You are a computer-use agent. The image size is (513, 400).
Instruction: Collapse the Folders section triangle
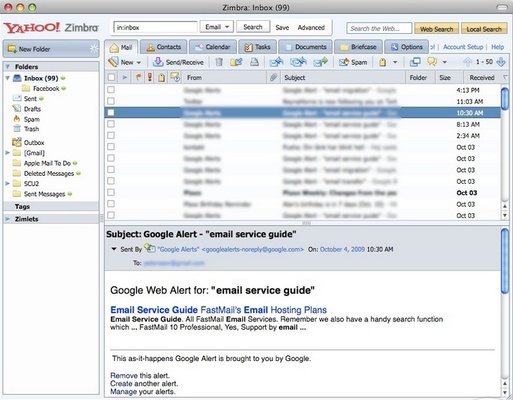[x=8, y=67]
